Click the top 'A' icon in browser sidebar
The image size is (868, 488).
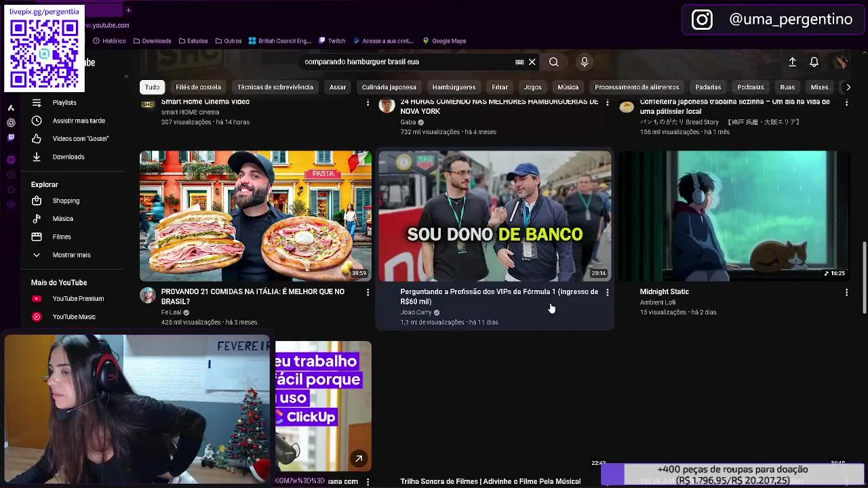[11, 108]
